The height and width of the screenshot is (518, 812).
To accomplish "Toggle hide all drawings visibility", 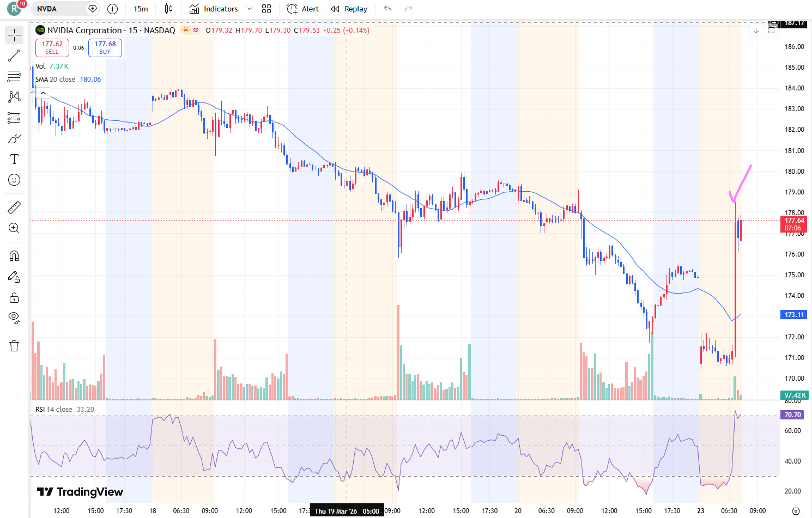I will (15, 318).
